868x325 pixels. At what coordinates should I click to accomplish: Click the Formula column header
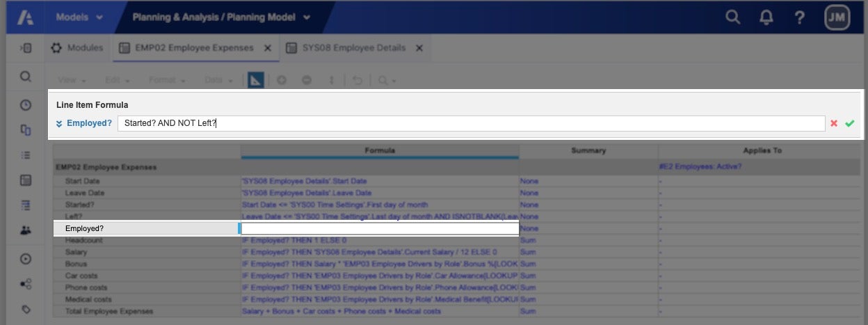click(380, 150)
